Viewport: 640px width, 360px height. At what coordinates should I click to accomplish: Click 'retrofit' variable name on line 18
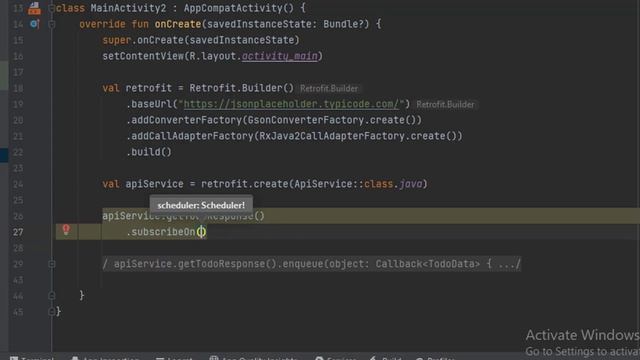click(x=149, y=88)
